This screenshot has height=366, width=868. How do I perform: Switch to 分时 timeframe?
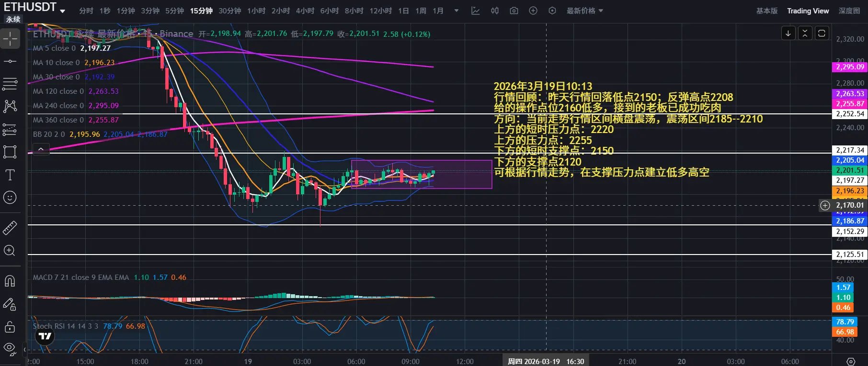86,11
